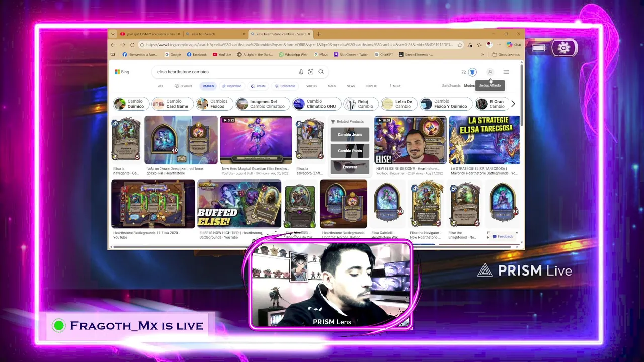This screenshot has height=362, width=644.
Task: Open the 'LA STRATEGIE ELISA TARECGOSA' thumbnail
Action: 484,140
